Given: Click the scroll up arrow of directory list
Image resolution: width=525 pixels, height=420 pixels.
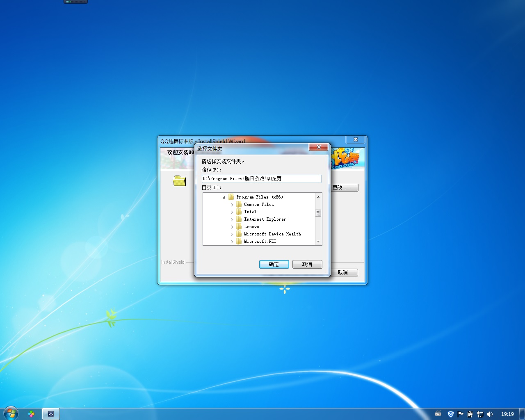Looking at the screenshot, I should pyautogui.click(x=318, y=197).
